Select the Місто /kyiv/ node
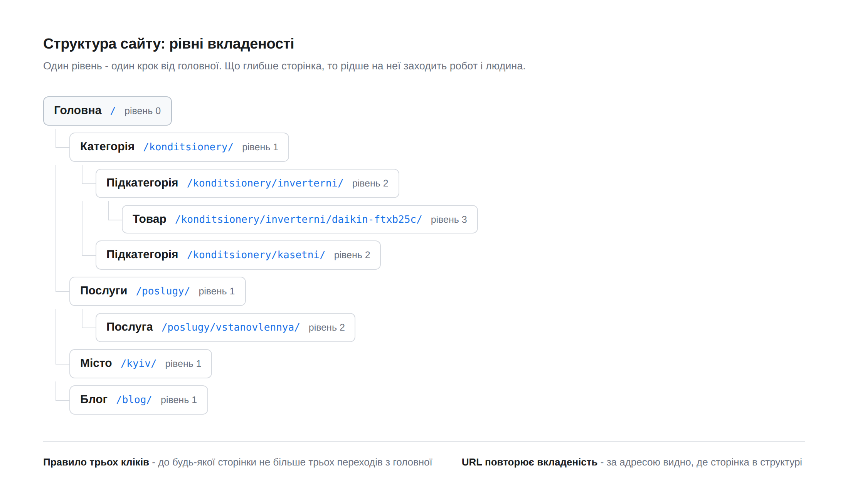Image resolution: width=848 pixels, height=504 pixels. pos(140,364)
